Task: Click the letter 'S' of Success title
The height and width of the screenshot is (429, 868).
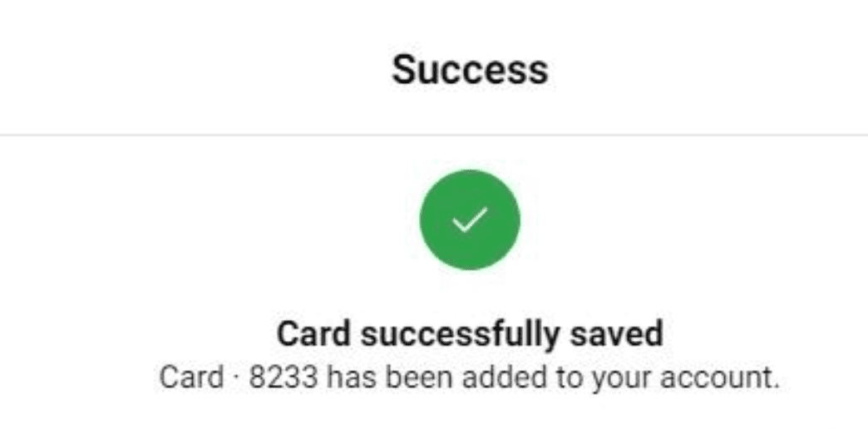Action: click(x=402, y=71)
